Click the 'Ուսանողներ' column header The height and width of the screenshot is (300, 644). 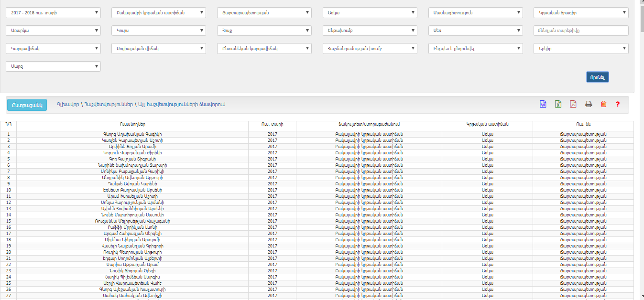[132, 124]
